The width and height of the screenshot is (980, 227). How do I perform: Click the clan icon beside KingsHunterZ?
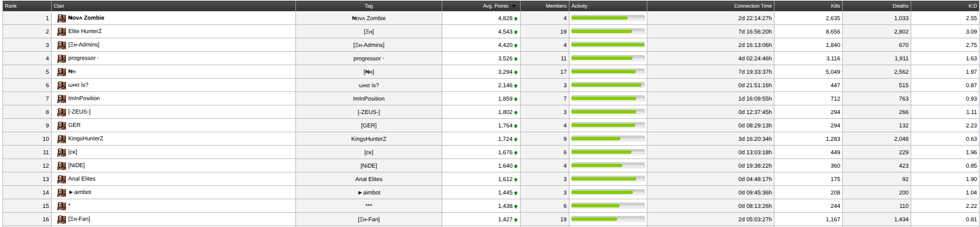62,139
